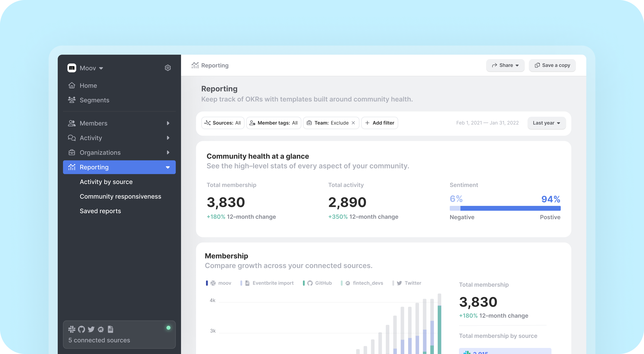Click the Twitter bird icon in connected sources
Screen dimensions: 644x354
tap(91, 329)
